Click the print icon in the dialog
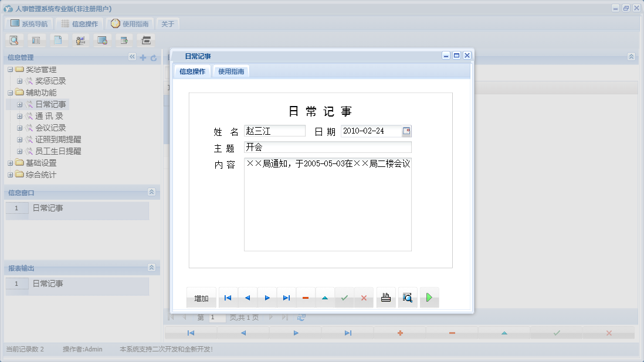 (385, 297)
